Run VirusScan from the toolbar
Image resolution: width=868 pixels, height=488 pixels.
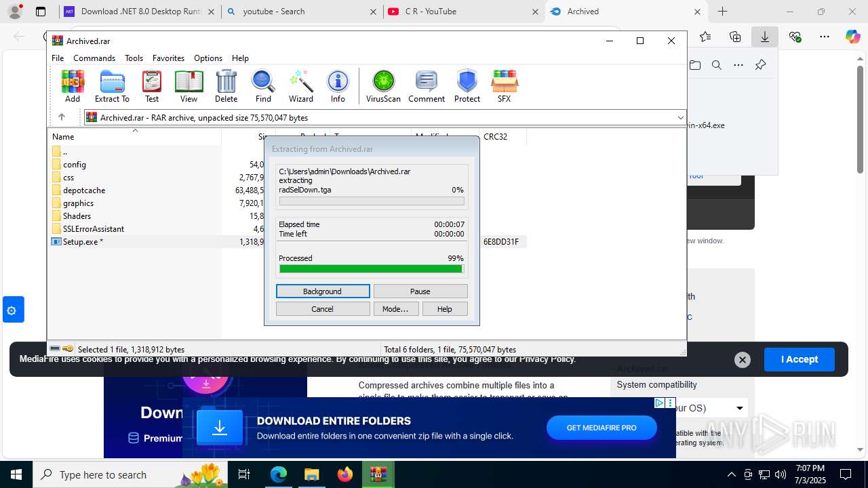pyautogui.click(x=383, y=86)
